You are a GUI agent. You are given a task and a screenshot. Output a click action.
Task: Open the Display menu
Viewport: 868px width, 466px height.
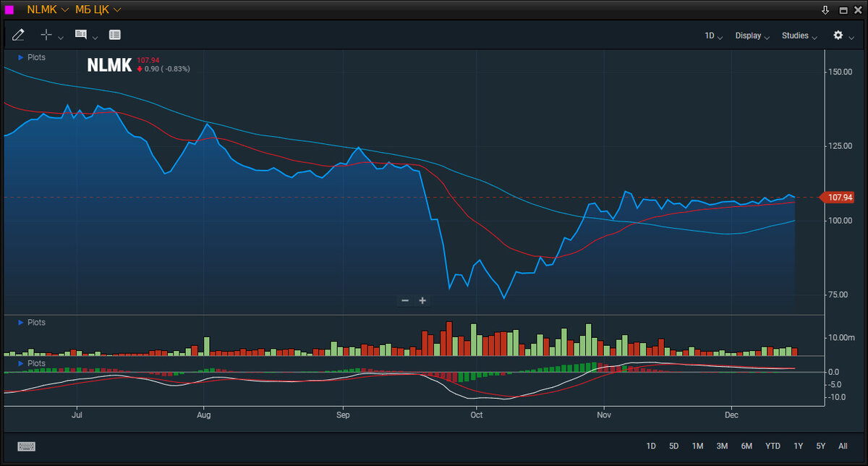pos(752,35)
